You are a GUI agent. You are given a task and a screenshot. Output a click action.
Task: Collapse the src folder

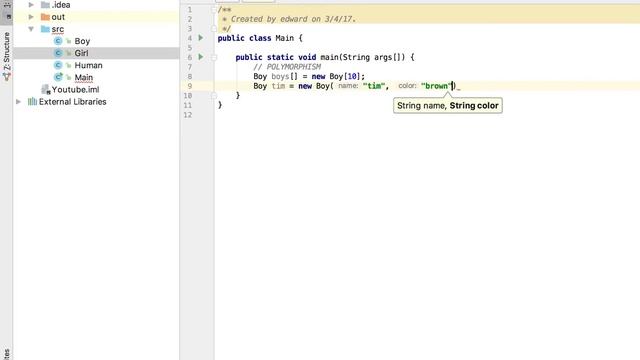click(31, 29)
